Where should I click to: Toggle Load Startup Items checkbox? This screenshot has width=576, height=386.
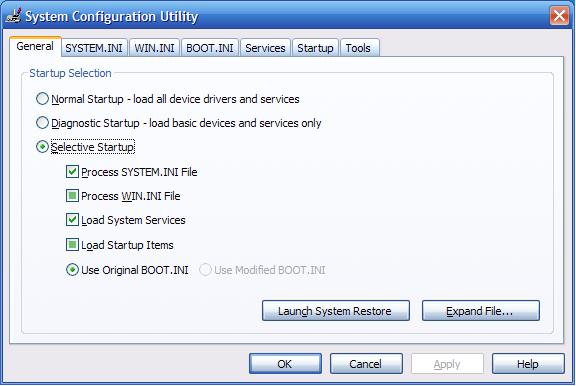click(x=72, y=245)
